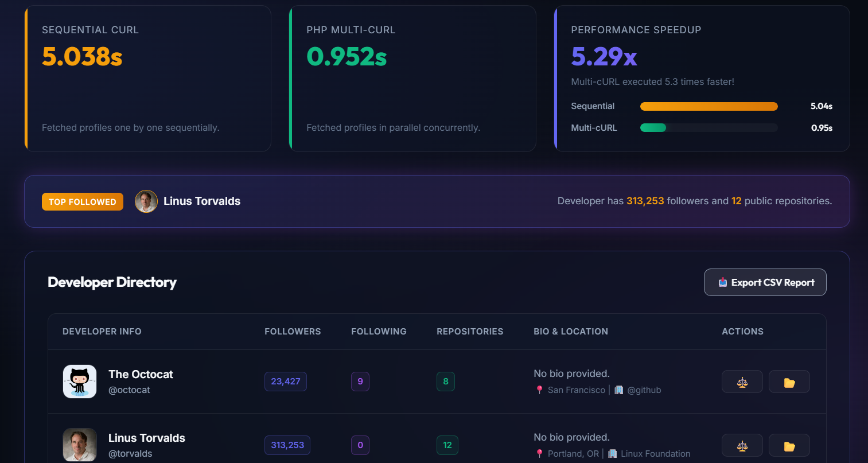868x463 pixels.
Task: Click Linus Torvalds avatar in Top Followed banner
Action: (x=146, y=201)
